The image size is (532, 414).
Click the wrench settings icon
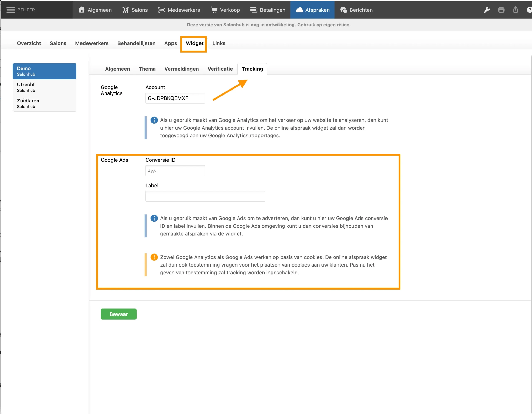point(486,10)
